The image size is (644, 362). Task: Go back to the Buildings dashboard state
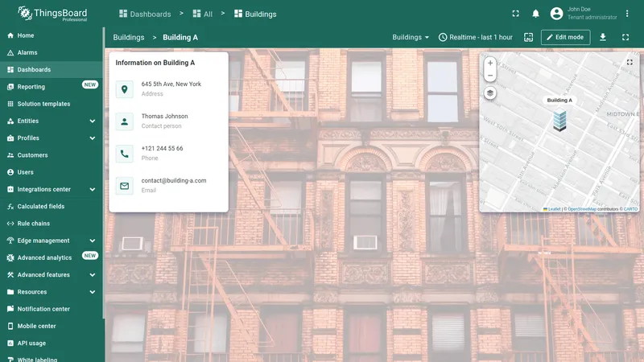click(x=129, y=37)
